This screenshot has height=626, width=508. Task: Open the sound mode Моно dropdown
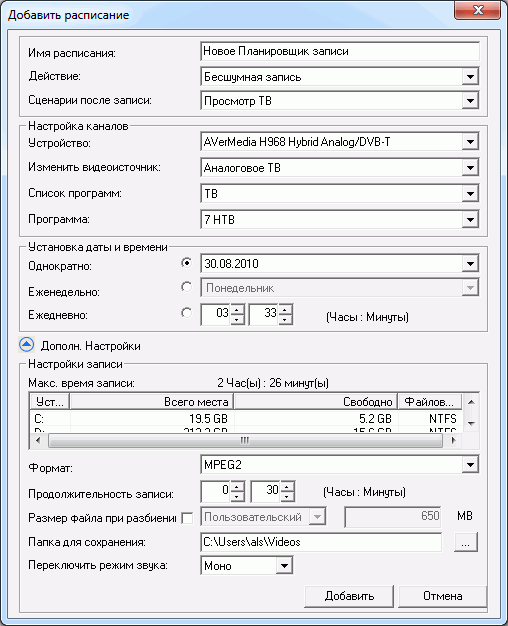click(x=284, y=566)
